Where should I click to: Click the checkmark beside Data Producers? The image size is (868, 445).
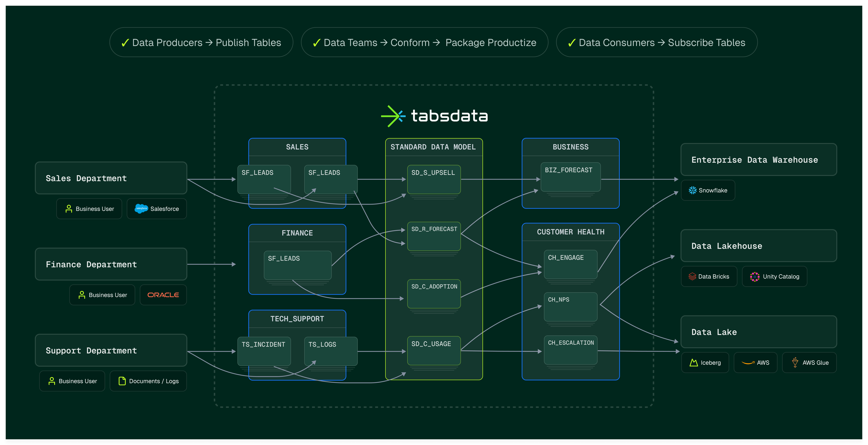click(x=125, y=43)
